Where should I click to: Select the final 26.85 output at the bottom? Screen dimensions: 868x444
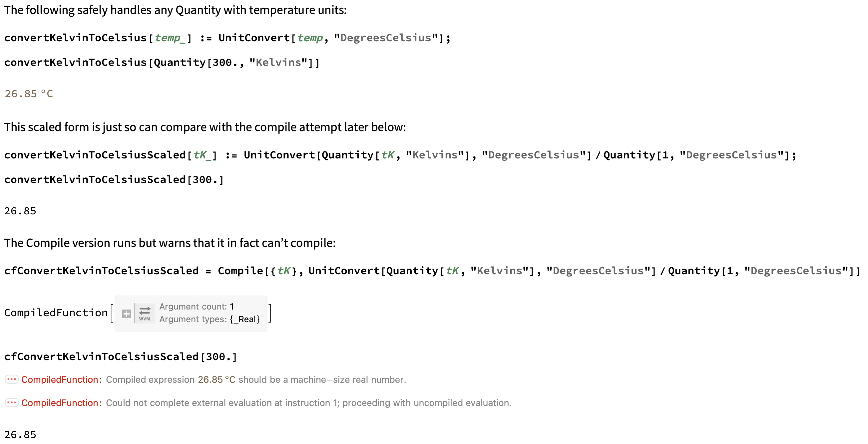[20, 435]
